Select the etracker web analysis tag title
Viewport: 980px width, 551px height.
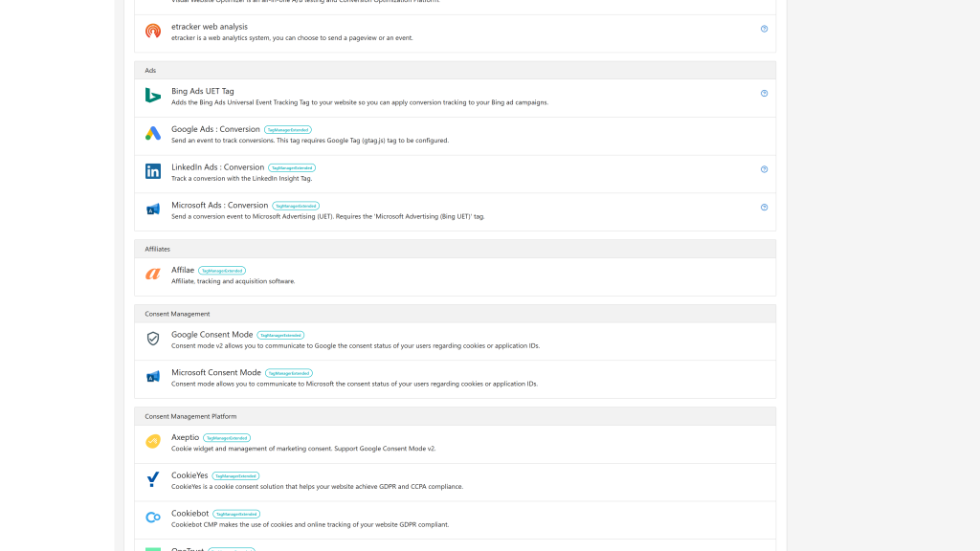tap(210, 27)
